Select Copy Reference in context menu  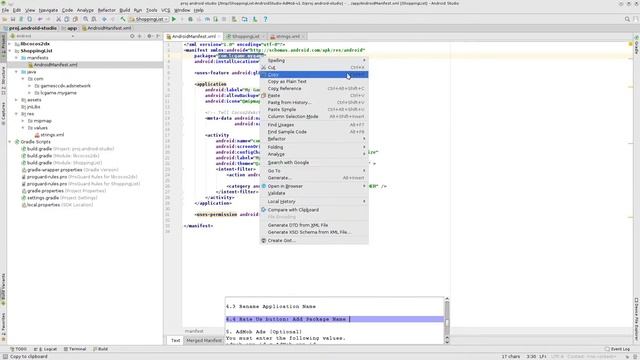[314, 89]
